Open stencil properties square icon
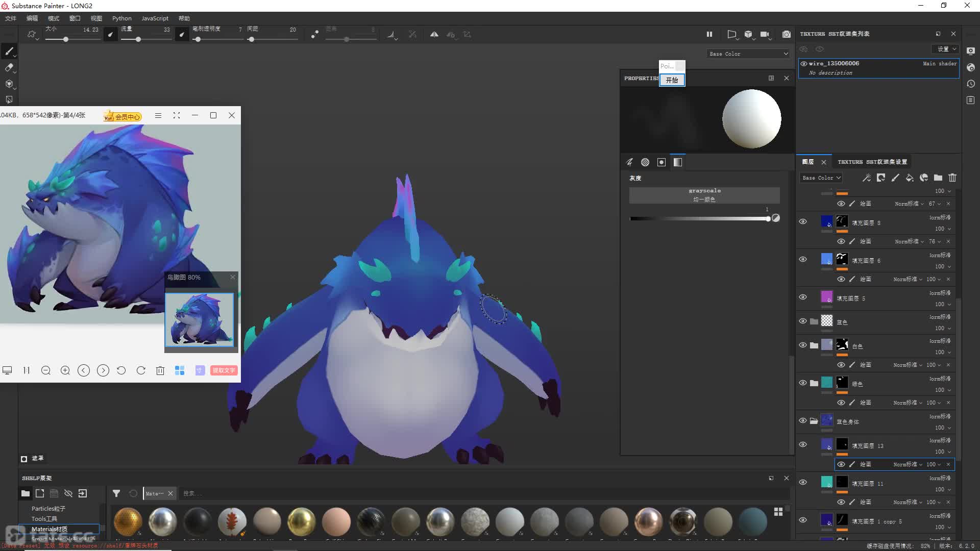This screenshot has height=551, width=980. (x=661, y=162)
